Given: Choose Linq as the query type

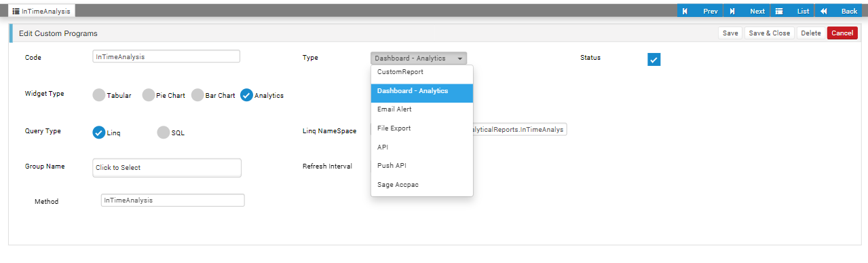Looking at the screenshot, I should point(98,133).
